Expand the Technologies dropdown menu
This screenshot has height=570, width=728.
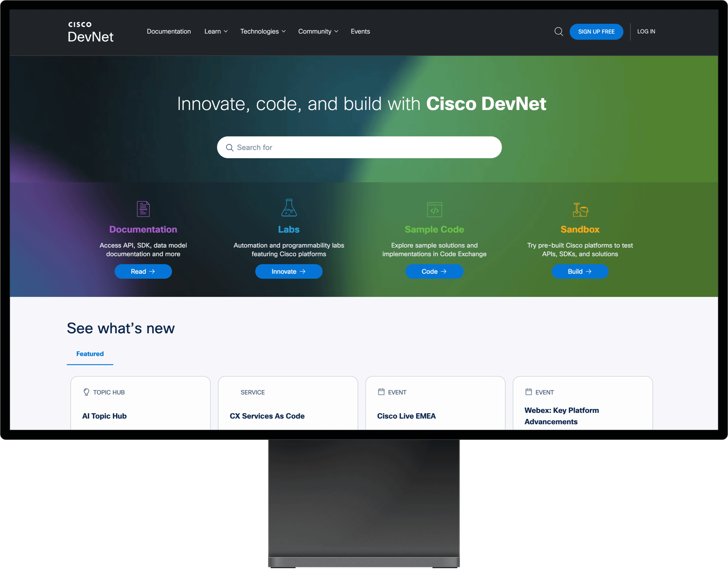pos(263,31)
